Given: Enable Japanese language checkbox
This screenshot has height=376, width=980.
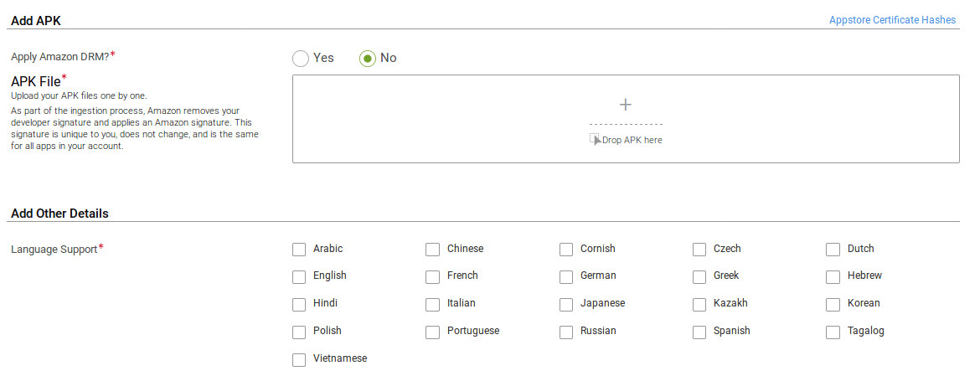Looking at the screenshot, I should pyautogui.click(x=566, y=305).
